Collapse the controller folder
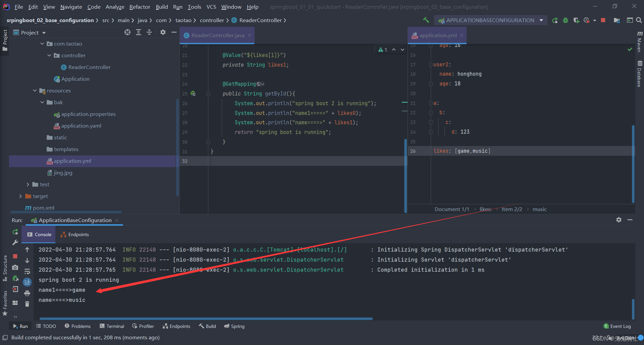This screenshot has width=644, height=345. coord(49,56)
